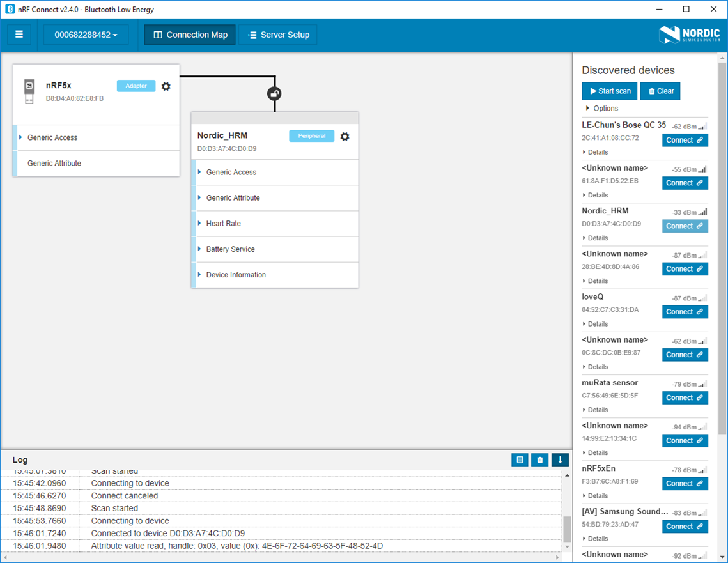Open the hamburger main menu

coord(19,35)
